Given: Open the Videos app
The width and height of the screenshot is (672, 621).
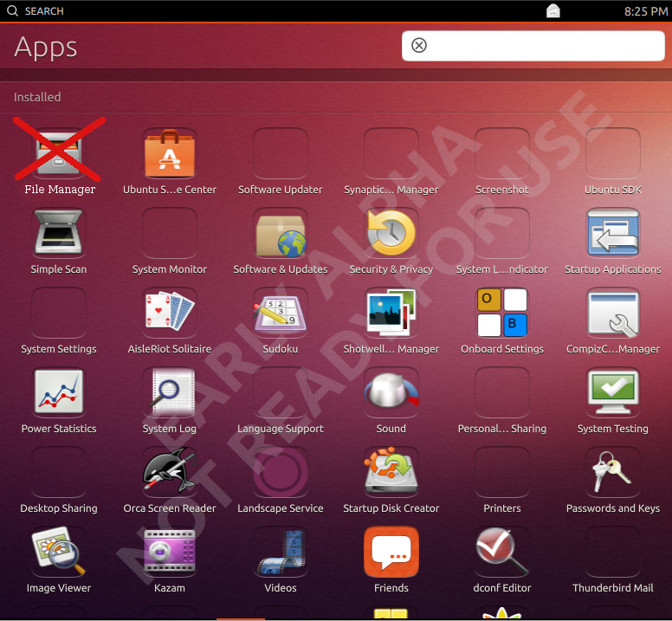Looking at the screenshot, I should (281, 552).
